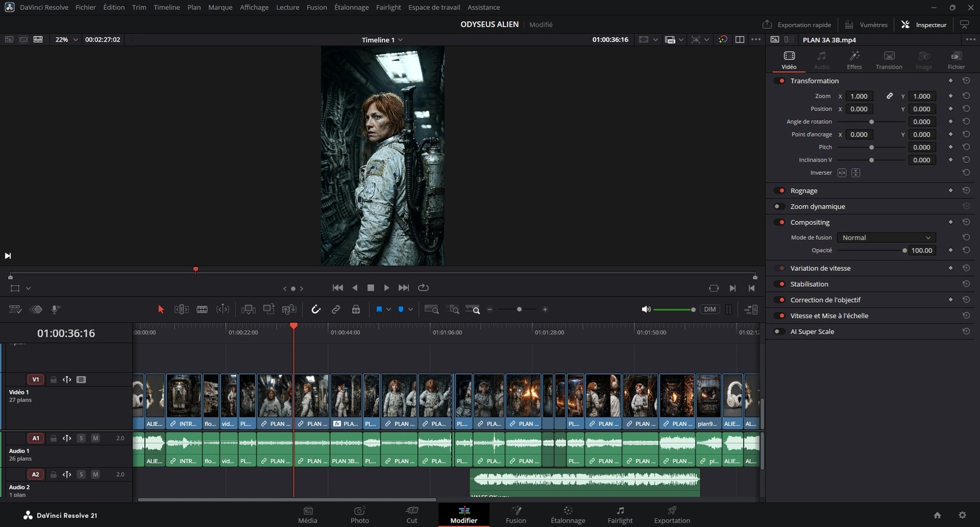Click the Custom zoom icon
Screen dimensions: 980x527
click(473, 309)
